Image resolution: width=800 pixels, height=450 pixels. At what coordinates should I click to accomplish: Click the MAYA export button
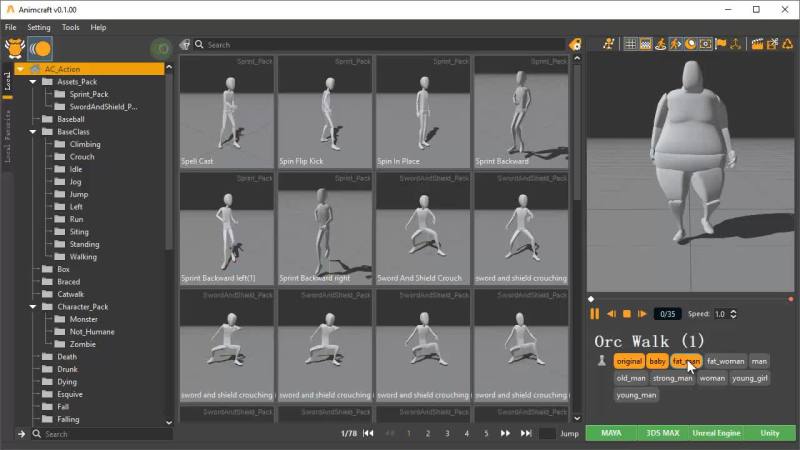(x=611, y=433)
